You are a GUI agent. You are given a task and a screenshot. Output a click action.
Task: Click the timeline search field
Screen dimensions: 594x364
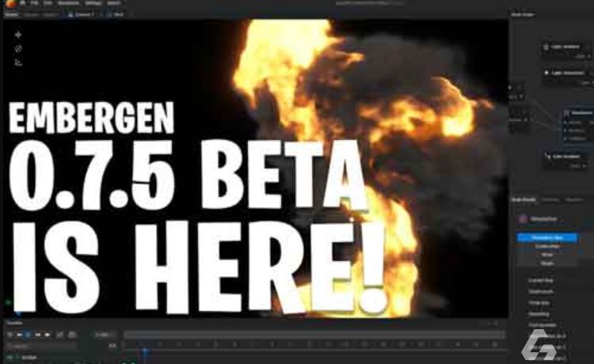click(x=40, y=346)
